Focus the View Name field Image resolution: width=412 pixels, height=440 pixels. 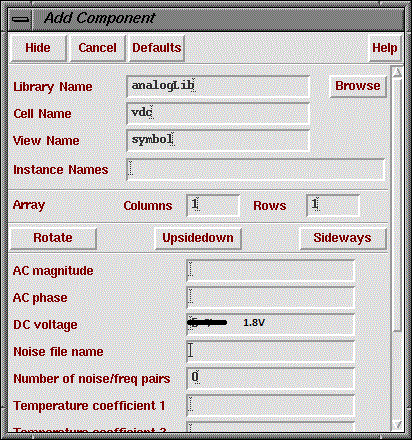pyautogui.click(x=218, y=140)
